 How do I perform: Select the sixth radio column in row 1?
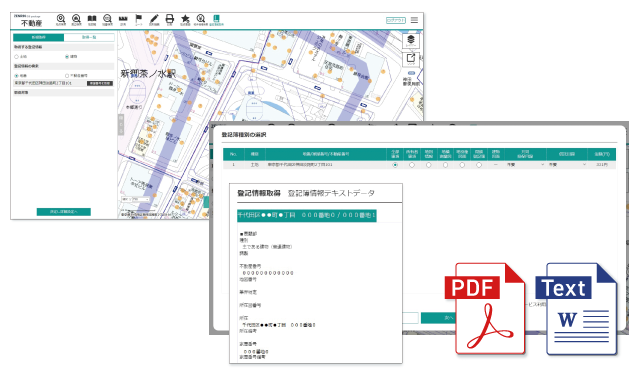coord(479,165)
